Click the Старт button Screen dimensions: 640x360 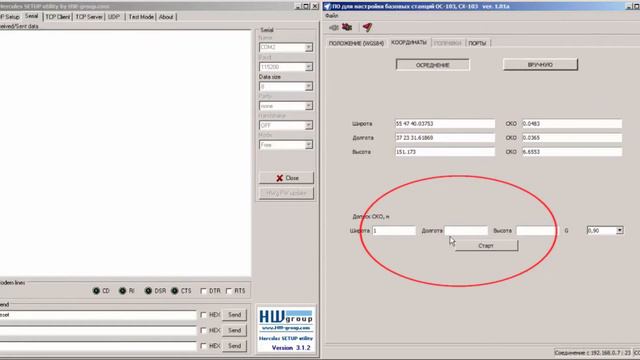[486, 246]
